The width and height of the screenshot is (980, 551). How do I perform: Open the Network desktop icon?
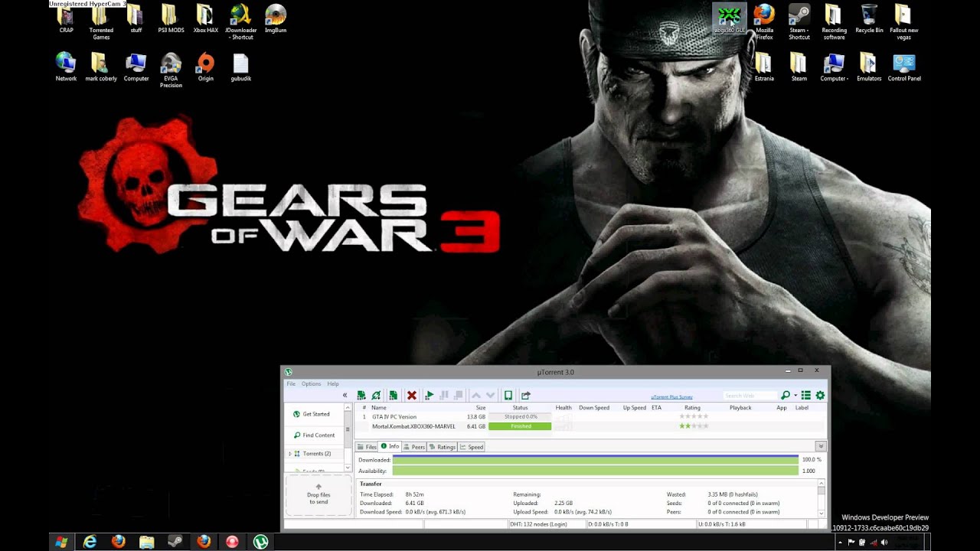pyautogui.click(x=66, y=67)
